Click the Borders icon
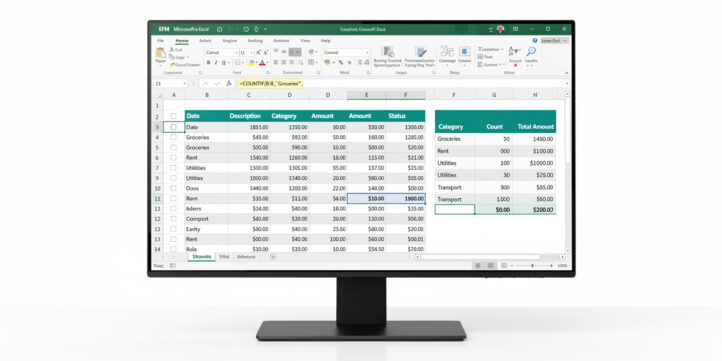The height and width of the screenshot is (361, 722). coord(238,63)
